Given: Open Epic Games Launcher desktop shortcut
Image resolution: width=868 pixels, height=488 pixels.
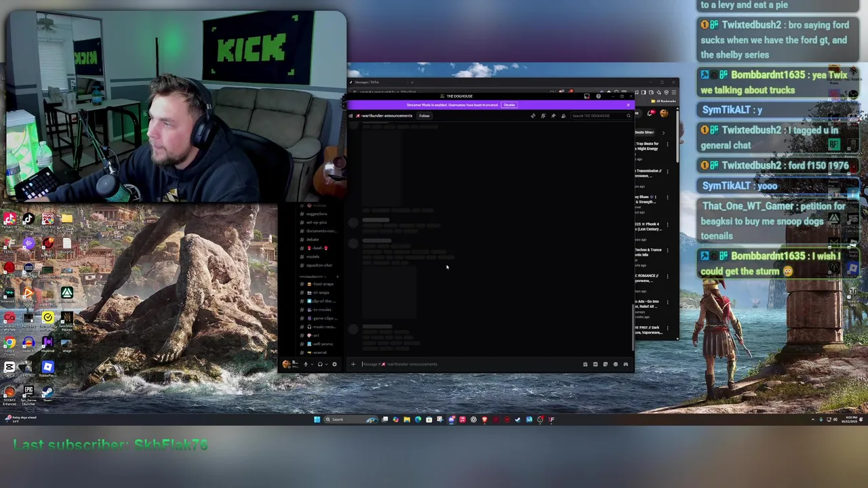Looking at the screenshot, I should pos(28,394).
